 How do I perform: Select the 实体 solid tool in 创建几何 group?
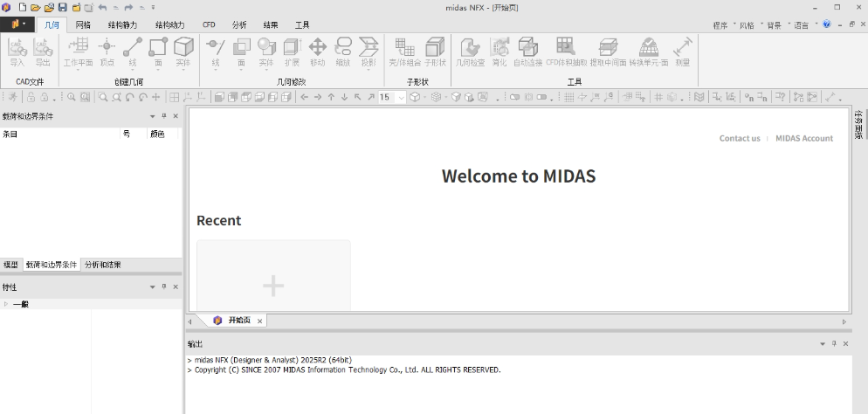click(183, 53)
